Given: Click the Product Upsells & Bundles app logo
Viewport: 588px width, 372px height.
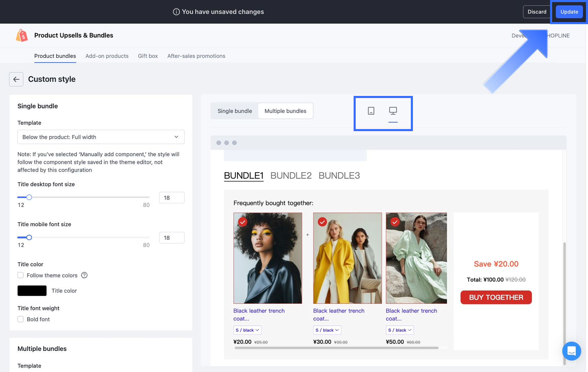Looking at the screenshot, I should click(x=22, y=36).
